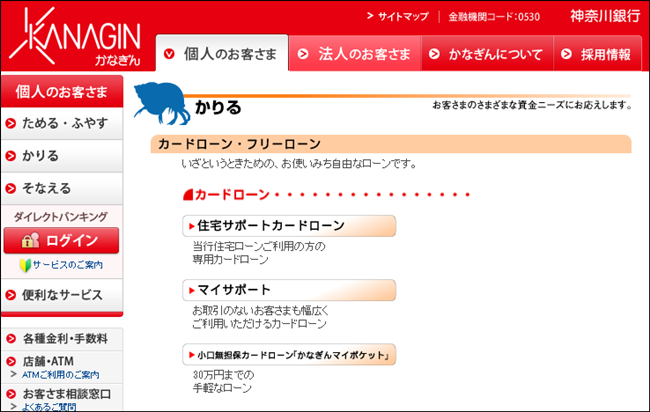Click the arrow icon on 採用情報
Screen dimensions: 650x412
click(x=566, y=54)
